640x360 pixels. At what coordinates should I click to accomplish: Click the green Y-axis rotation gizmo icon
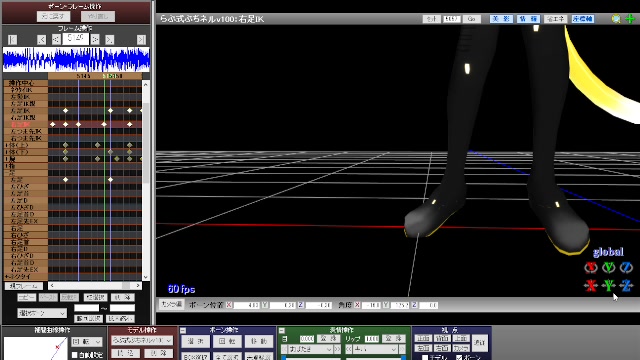click(x=609, y=268)
